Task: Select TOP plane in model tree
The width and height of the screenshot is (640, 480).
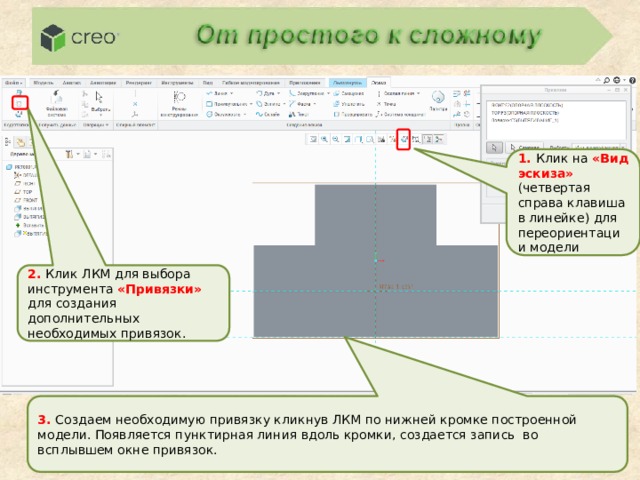Action: click(x=23, y=192)
